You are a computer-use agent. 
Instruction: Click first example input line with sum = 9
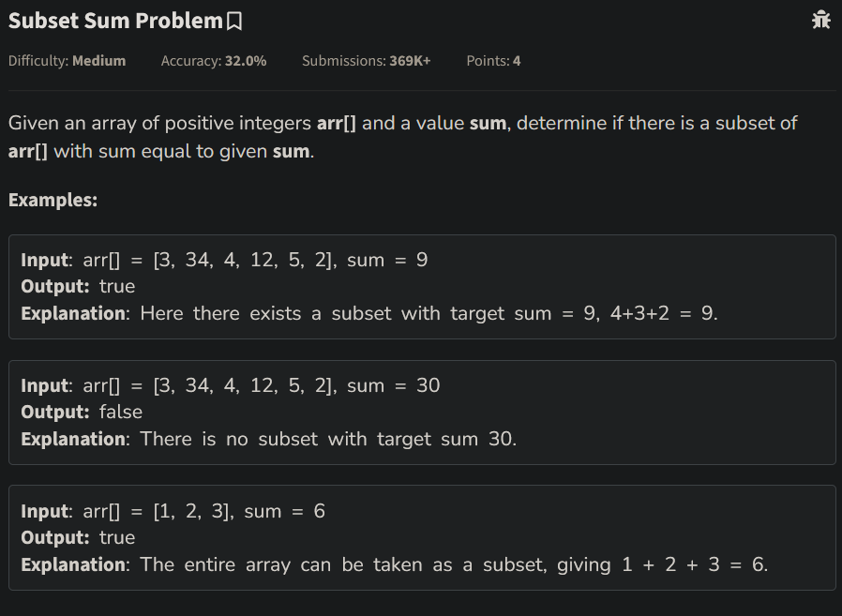point(224,260)
